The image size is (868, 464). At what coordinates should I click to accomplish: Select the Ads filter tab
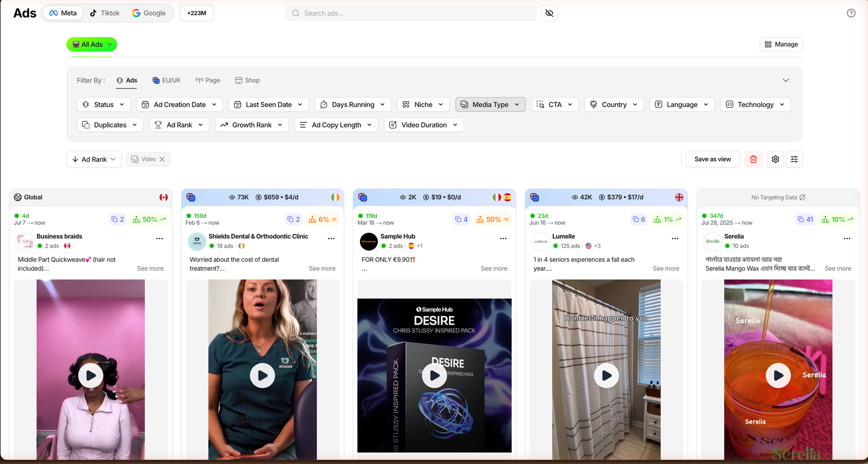127,80
